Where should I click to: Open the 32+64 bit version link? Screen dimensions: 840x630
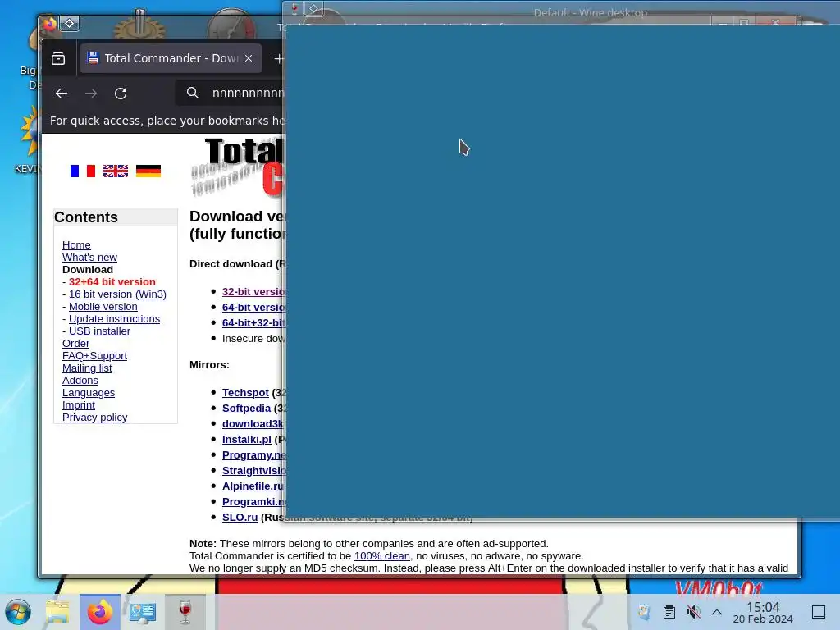pyautogui.click(x=112, y=282)
